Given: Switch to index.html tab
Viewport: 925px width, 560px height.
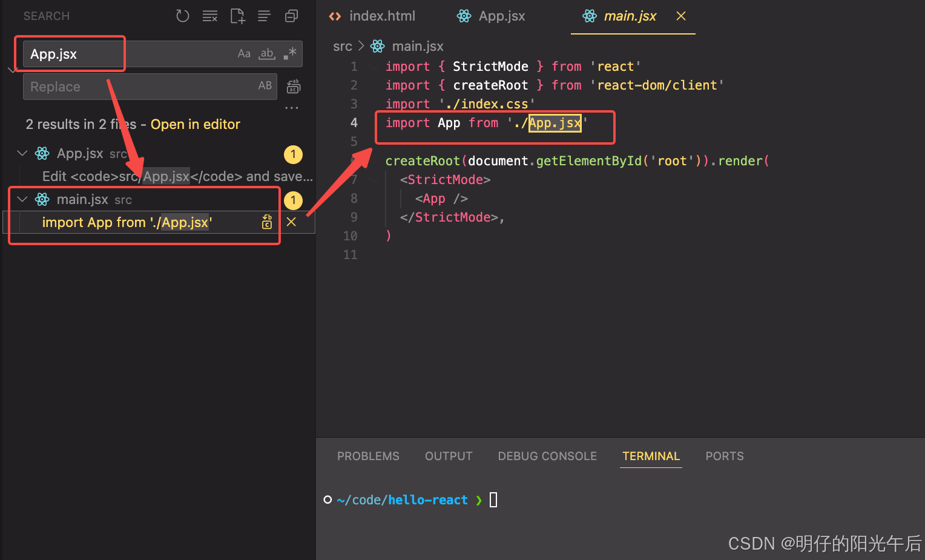Looking at the screenshot, I should (x=382, y=16).
